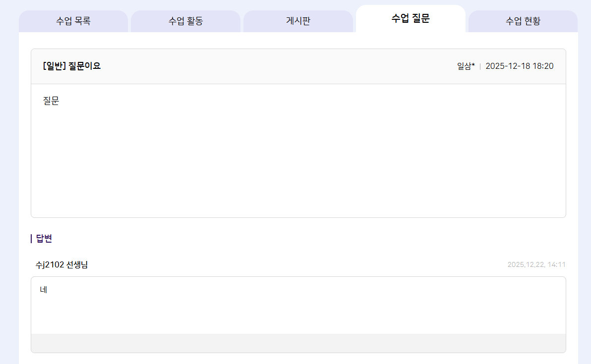The image size is (591, 364).
Task: Click blank area inside the answer box
Action: pos(297,310)
